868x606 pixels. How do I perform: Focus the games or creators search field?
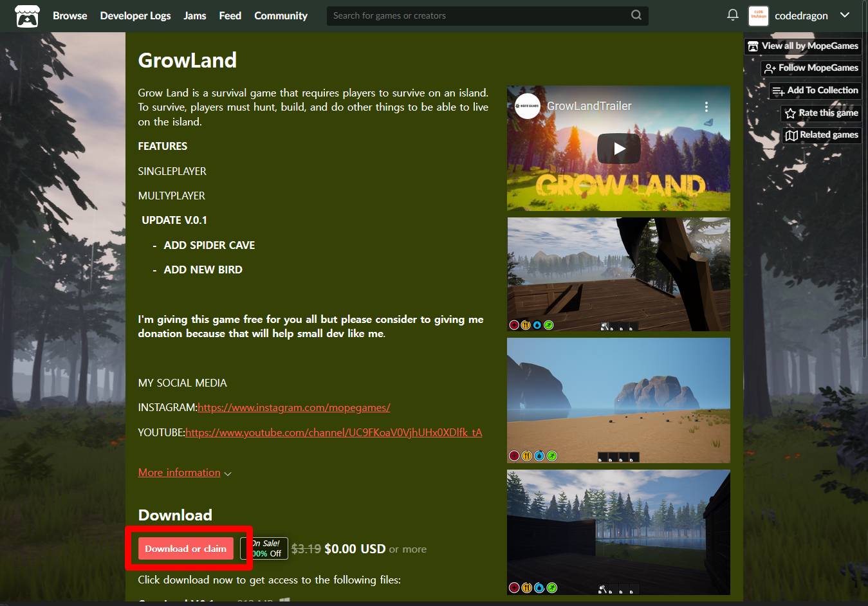coord(487,15)
